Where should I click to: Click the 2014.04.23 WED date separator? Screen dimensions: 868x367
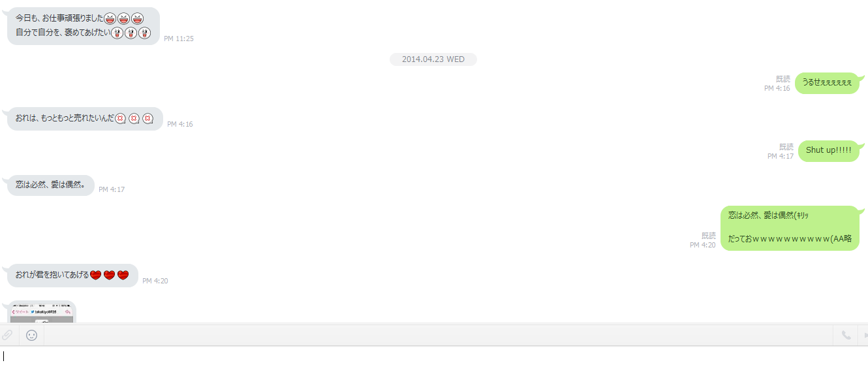click(x=433, y=59)
